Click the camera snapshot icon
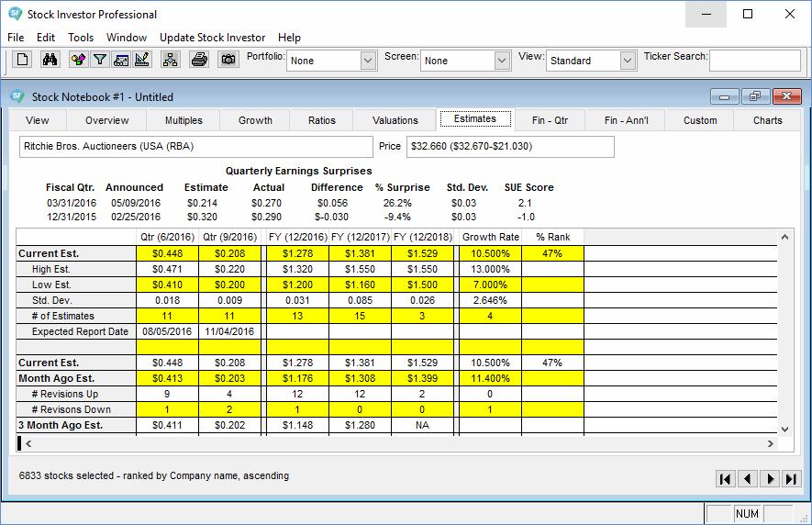Viewport: 812px width, 525px height. (x=228, y=60)
